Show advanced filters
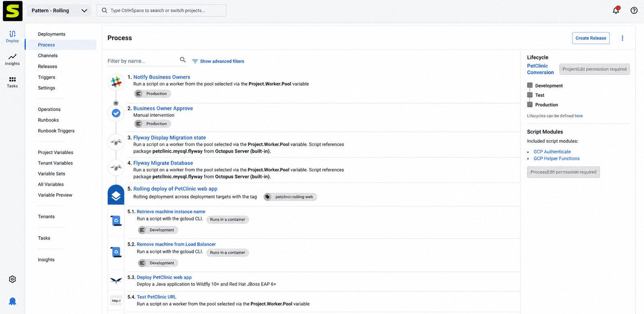The image size is (644, 314). tap(222, 61)
